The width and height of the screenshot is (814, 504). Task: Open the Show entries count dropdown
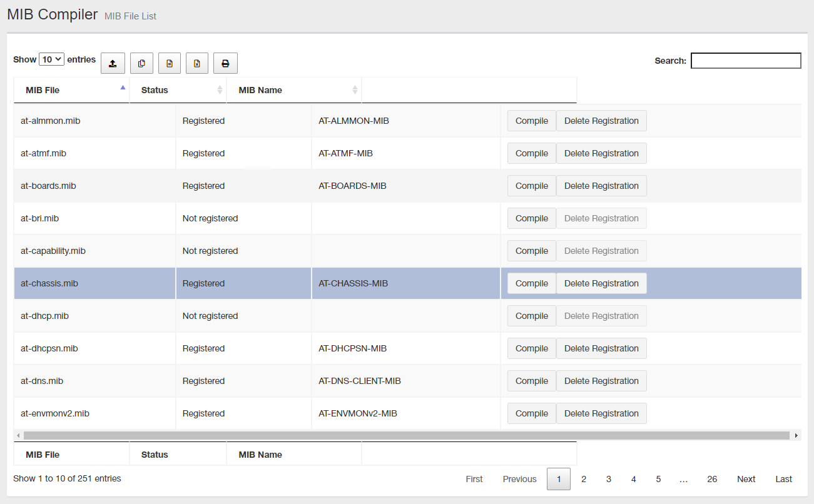tap(51, 59)
